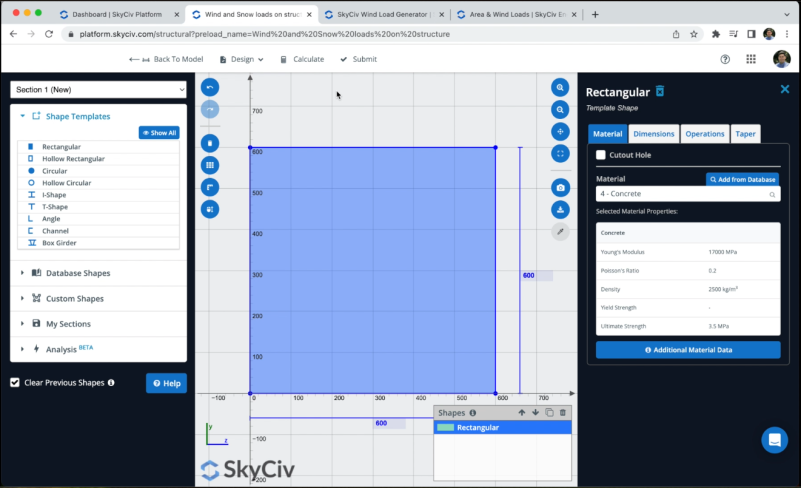
Task: Switch to the Dashboard | SkyCiv Platform browser tab
Action: [116, 14]
